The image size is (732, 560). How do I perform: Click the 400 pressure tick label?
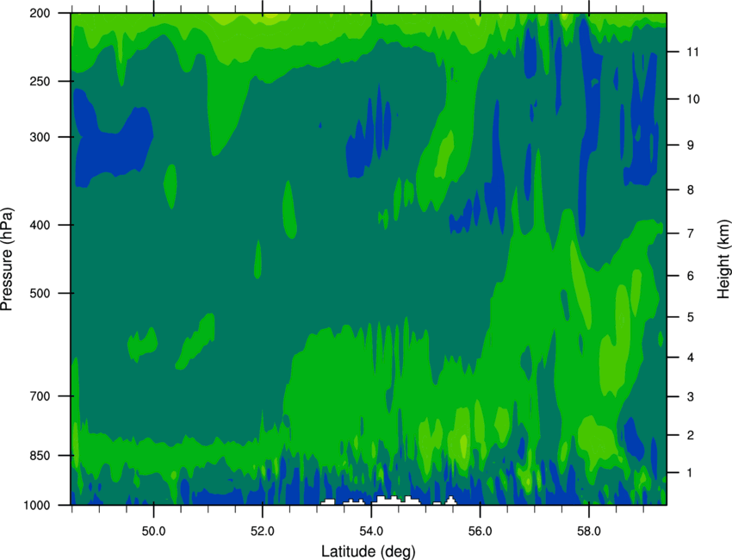40,225
